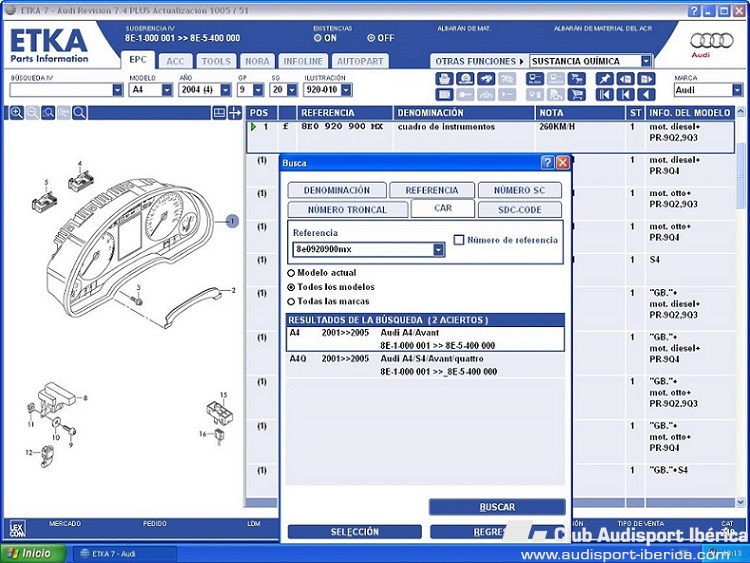Select the A4 2001>>2005 result row
Image resolution: width=750 pixels, height=563 pixels.
point(425,339)
